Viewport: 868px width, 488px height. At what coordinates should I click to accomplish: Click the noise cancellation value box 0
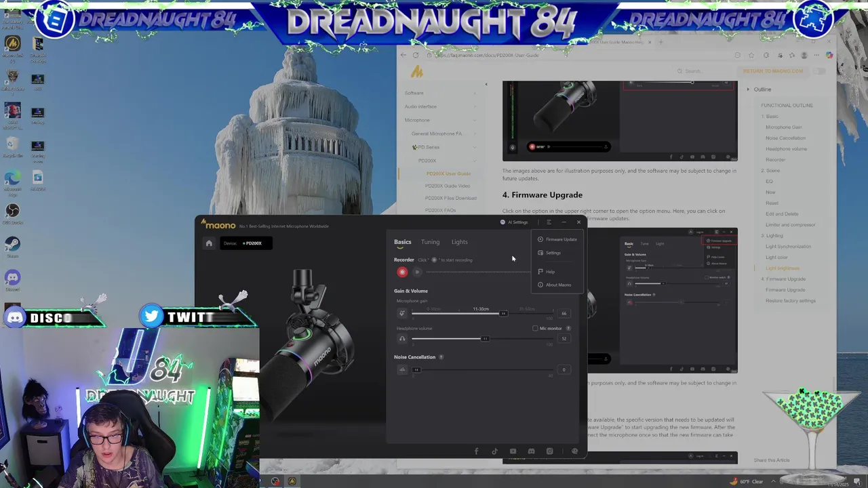(x=564, y=369)
